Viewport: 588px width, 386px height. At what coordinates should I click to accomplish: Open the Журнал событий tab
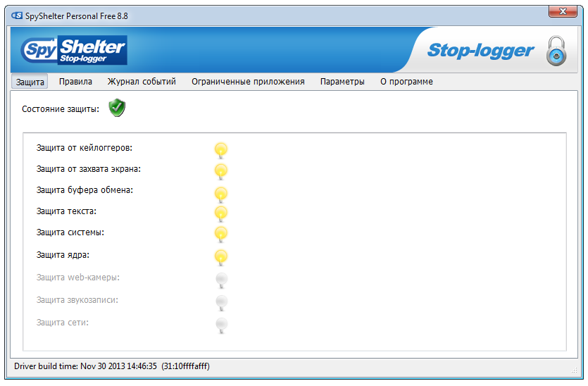142,82
